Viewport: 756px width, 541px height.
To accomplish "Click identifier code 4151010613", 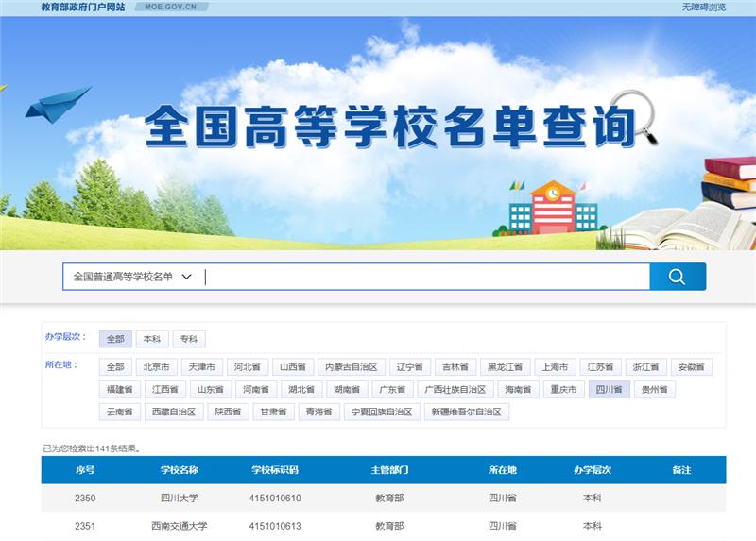I will coord(275,526).
